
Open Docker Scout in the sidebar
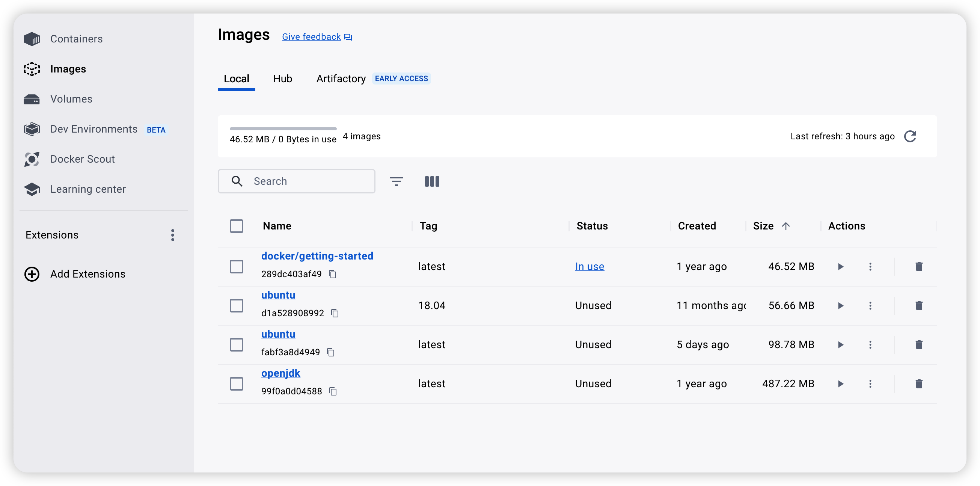[x=82, y=159]
